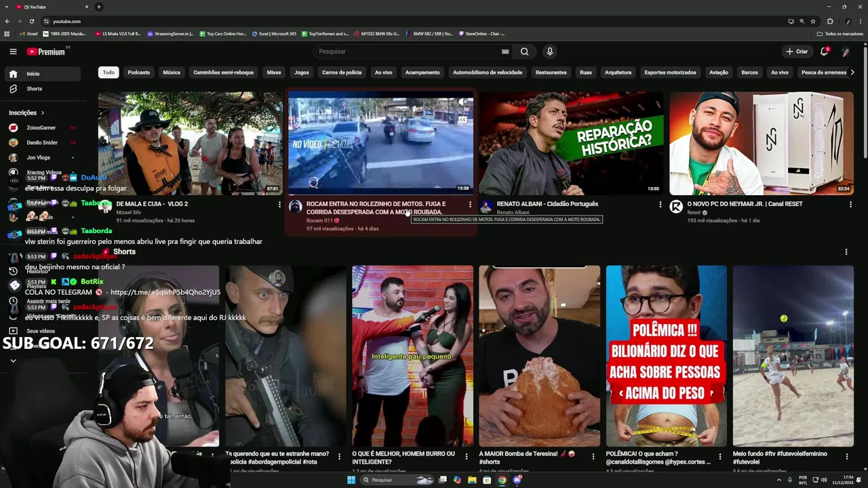Viewport: 868px width, 488px height.
Task: Select Carros de polícia chip
Action: 342,73
